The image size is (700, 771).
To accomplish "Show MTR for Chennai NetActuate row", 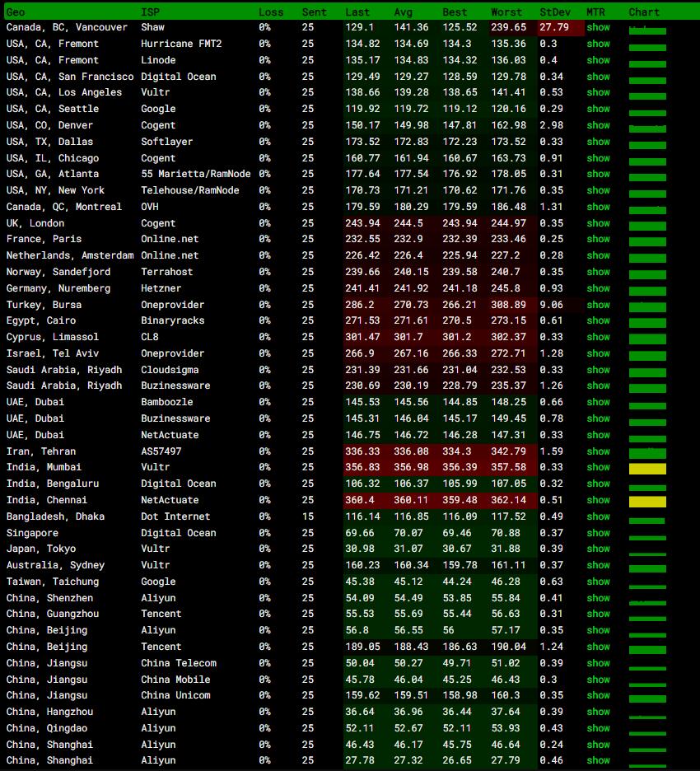I will tap(598, 500).
